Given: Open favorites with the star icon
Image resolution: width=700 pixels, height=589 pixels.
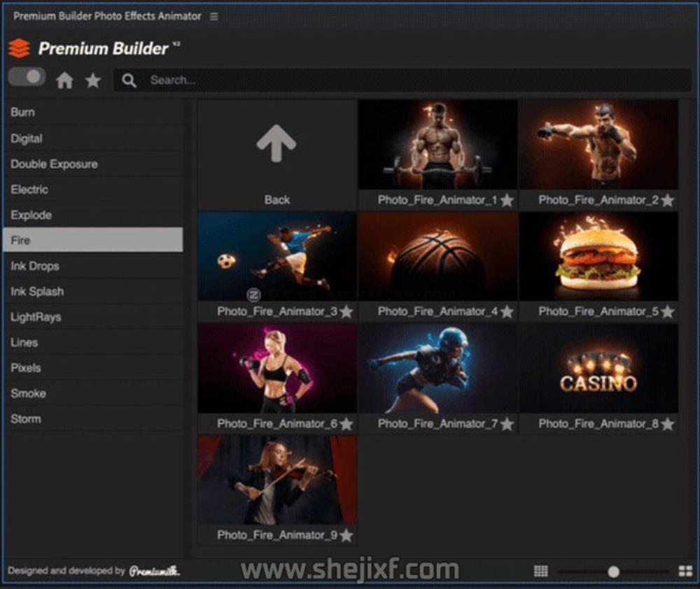Looking at the screenshot, I should (x=92, y=80).
